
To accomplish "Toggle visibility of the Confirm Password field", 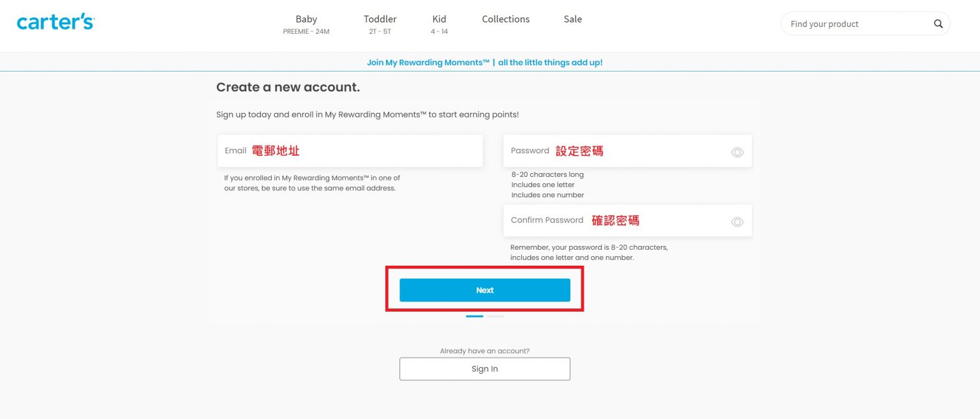I will [737, 222].
